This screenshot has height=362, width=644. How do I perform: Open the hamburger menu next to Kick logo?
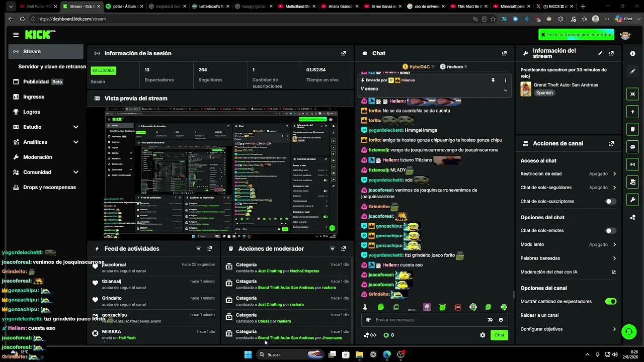16,35
